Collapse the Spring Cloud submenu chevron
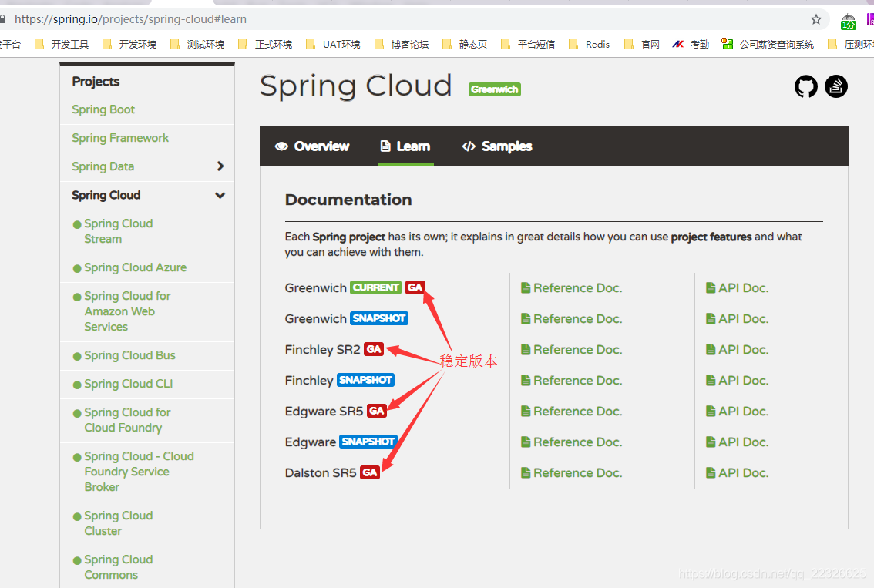This screenshot has height=588, width=874. (220, 195)
